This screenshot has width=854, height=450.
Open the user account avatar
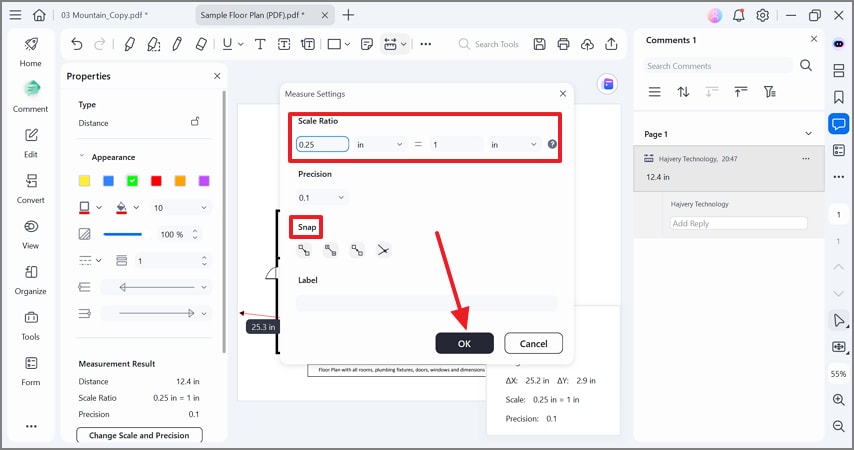click(x=715, y=15)
